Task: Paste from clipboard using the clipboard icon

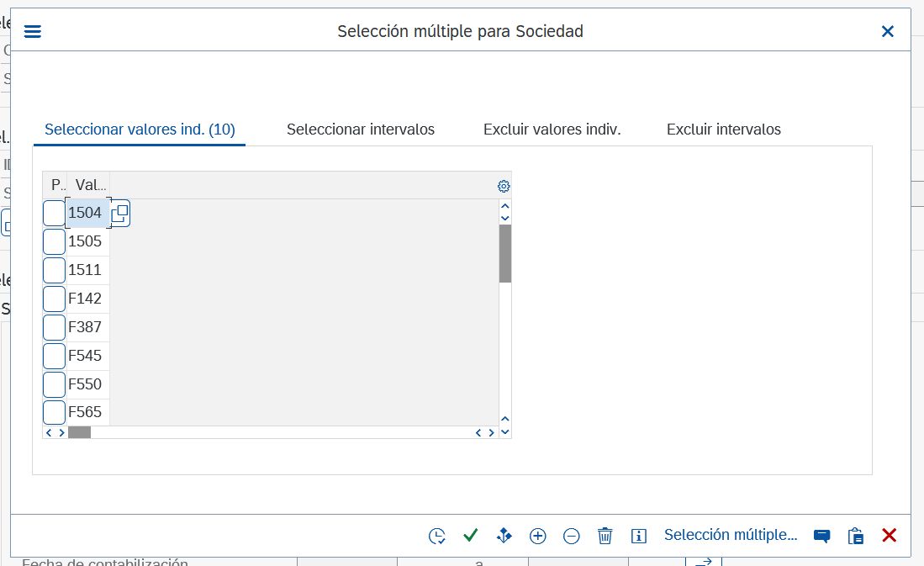Action: click(856, 536)
